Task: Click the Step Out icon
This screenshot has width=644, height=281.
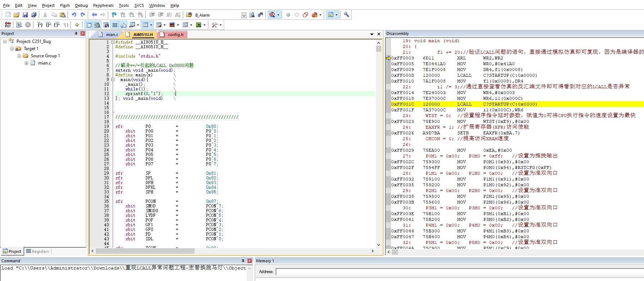Action: (56, 24)
